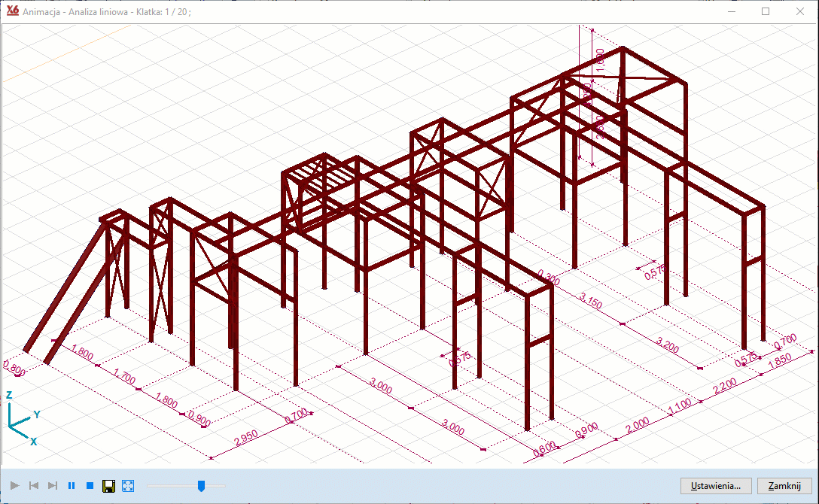Step to the next animation frame

[x=53, y=486]
